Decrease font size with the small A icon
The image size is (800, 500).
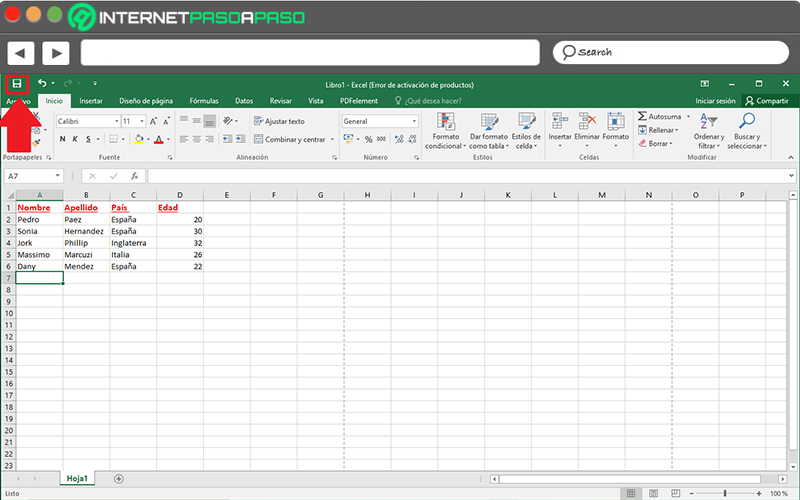(x=166, y=121)
